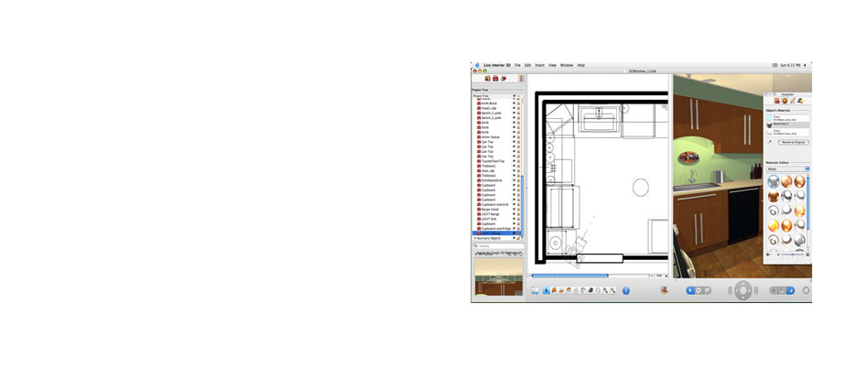Click the zoom in magnifier tool
Image resolution: width=868 pixels, height=369 pixels.
605,290
